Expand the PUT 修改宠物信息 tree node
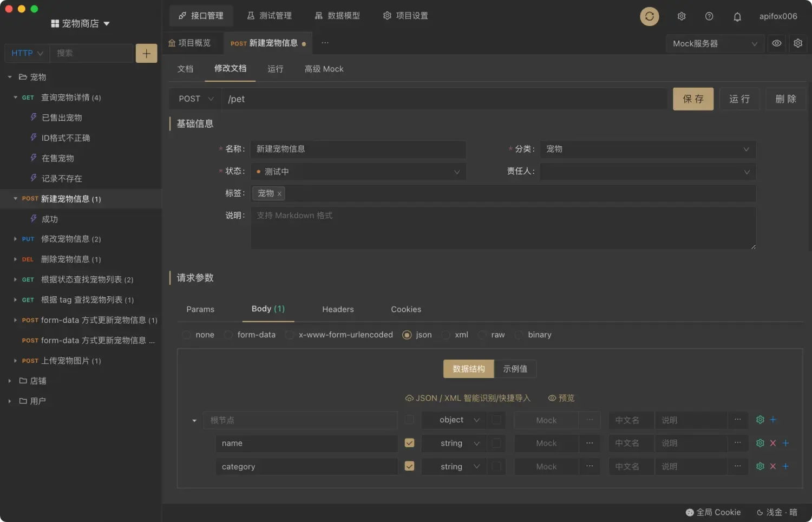 15,239
